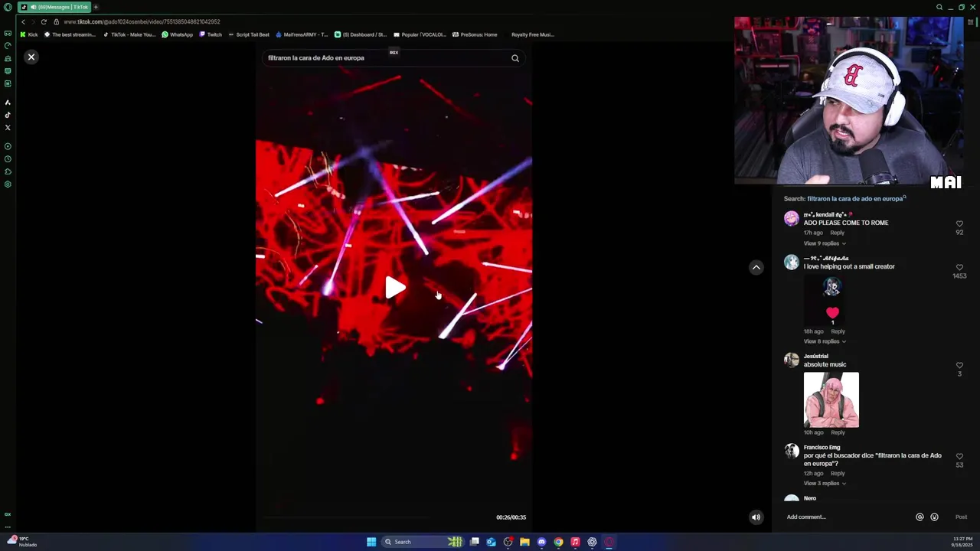Open the 'MaifrensARMY' bookmark
Viewport: 980px width, 551px height.
point(302,34)
